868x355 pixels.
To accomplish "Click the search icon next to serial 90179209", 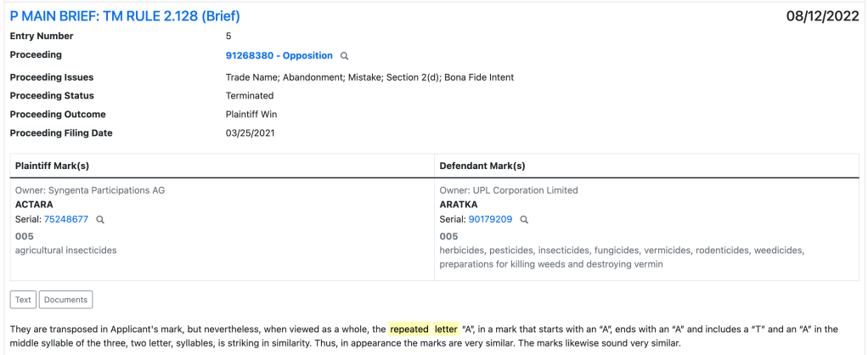I will click(x=524, y=219).
